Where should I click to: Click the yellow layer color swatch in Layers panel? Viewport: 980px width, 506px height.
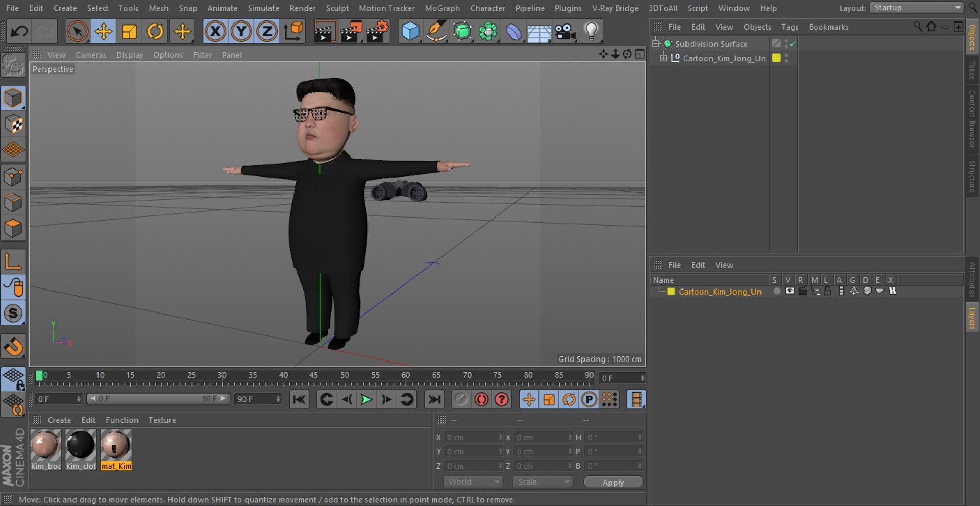point(671,292)
